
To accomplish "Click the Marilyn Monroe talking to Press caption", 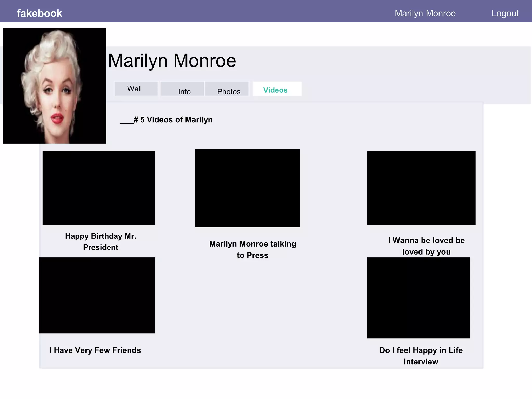I will pos(252,249).
